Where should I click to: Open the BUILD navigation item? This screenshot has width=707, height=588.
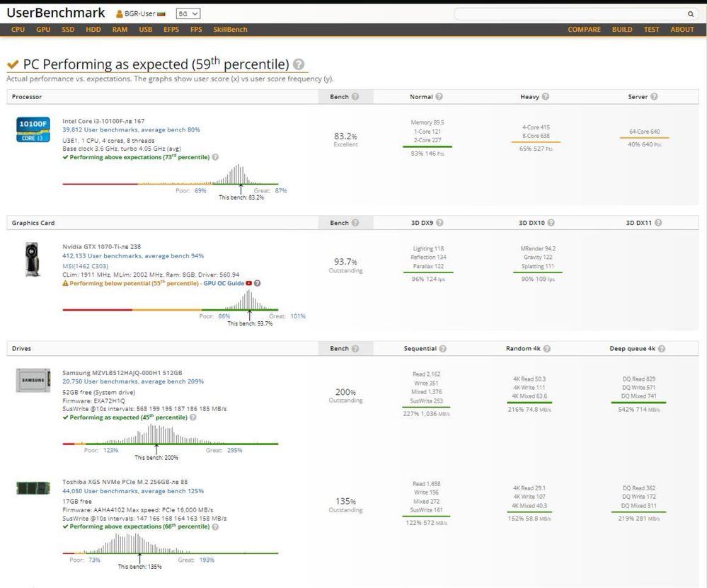click(622, 29)
